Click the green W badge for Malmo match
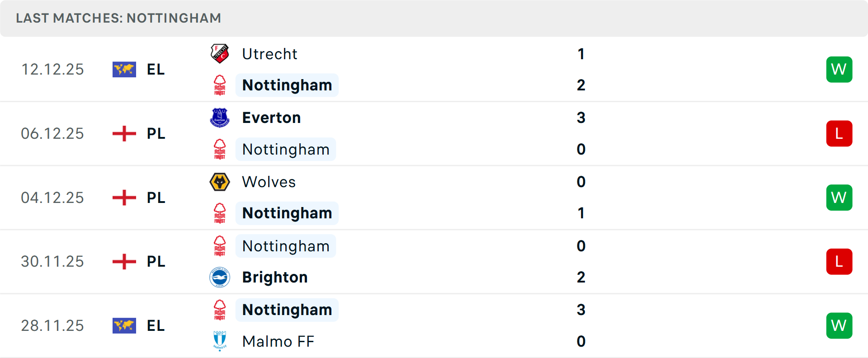This screenshot has height=358, width=868. click(839, 325)
